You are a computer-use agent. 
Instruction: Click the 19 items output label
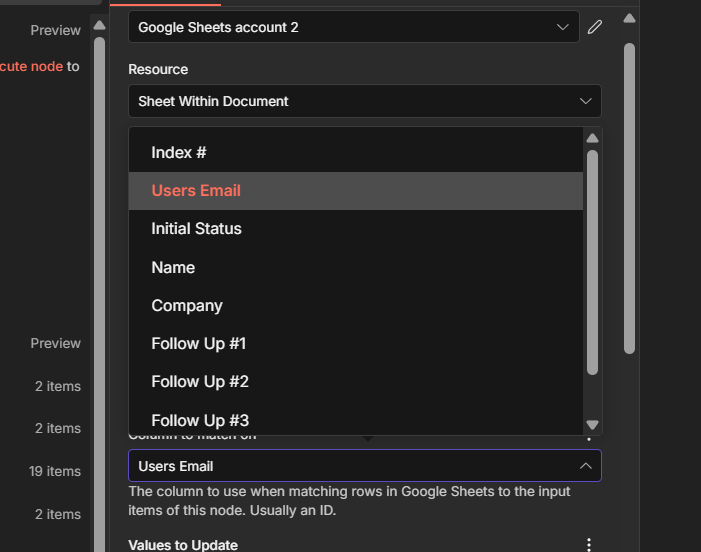click(50, 471)
